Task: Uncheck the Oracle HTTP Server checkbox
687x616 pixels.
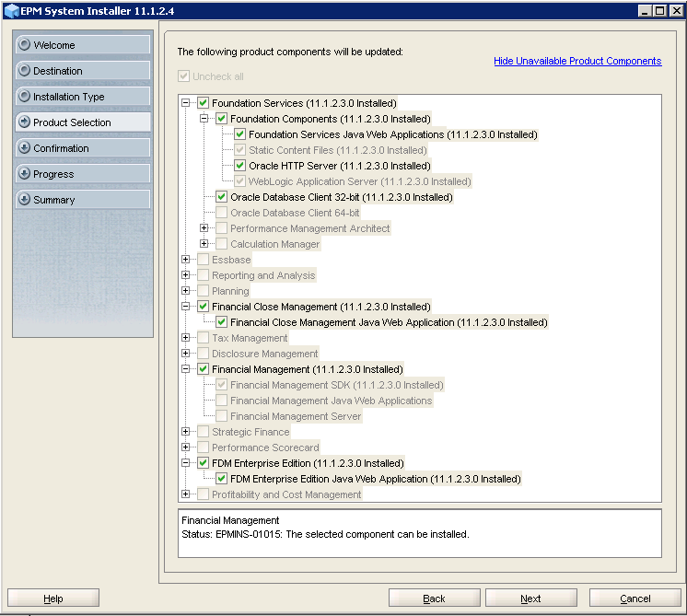Action: [239, 166]
